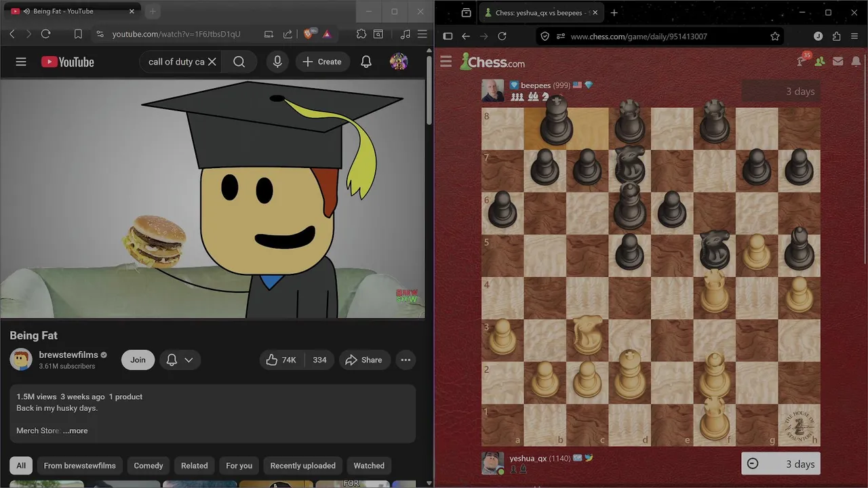Share the YouTube page from address bar

(x=288, y=34)
